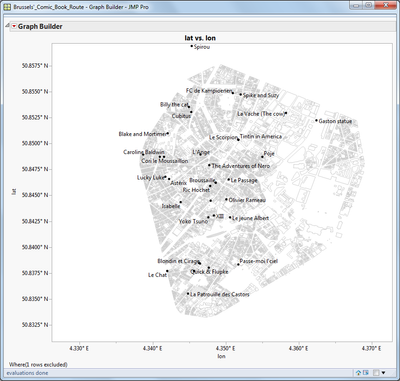Image resolution: width=400 pixels, height=381 pixels.
Task: Select the 'Le Chat' point label
Action: (157, 275)
